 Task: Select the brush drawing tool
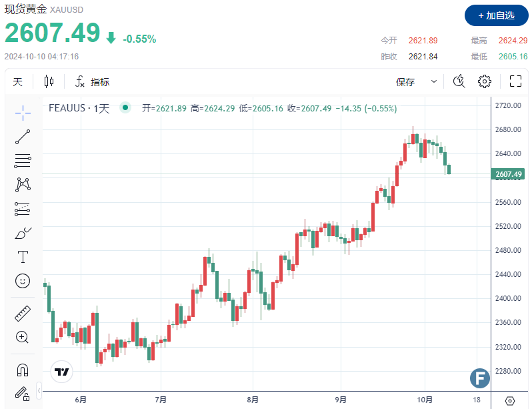click(23, 233)
